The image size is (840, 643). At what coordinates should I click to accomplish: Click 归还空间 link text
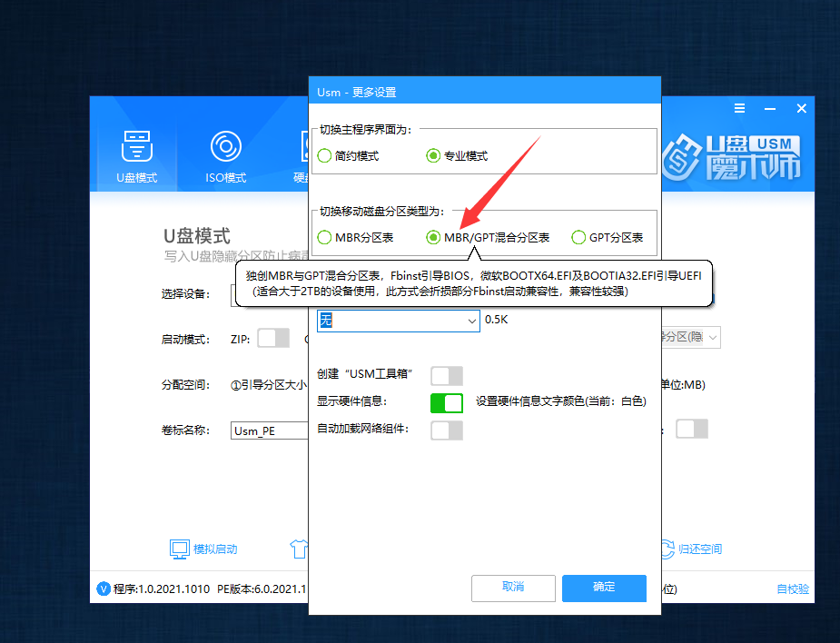coord(700,549)
